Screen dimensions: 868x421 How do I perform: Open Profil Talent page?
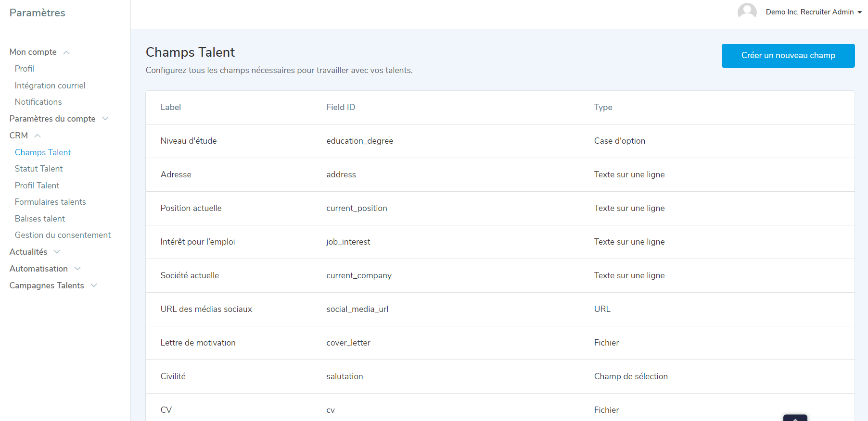point(37,186)
